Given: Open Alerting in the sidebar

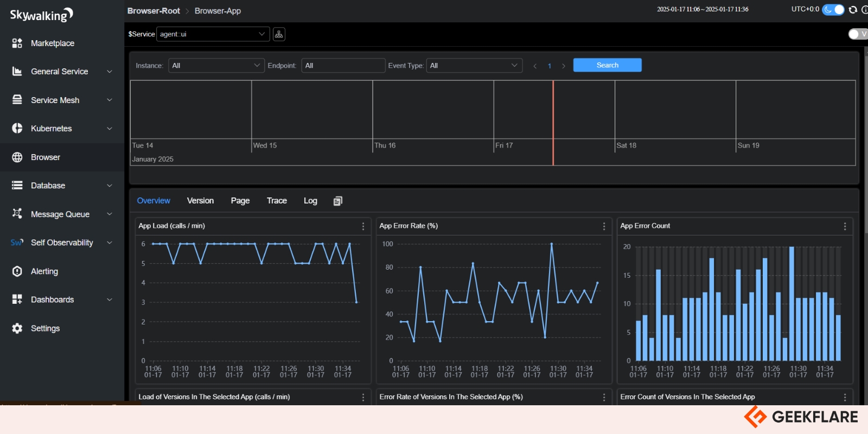Looking at the screenshot, I should (x=44, y=271).
